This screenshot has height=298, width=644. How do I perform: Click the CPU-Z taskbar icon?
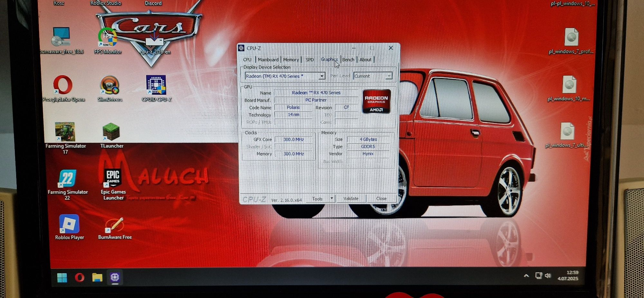tap(115, 277)
